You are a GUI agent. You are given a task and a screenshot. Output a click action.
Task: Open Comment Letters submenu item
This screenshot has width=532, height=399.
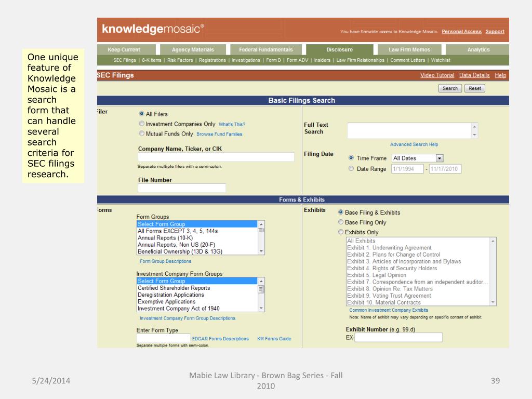coord(407,60)
